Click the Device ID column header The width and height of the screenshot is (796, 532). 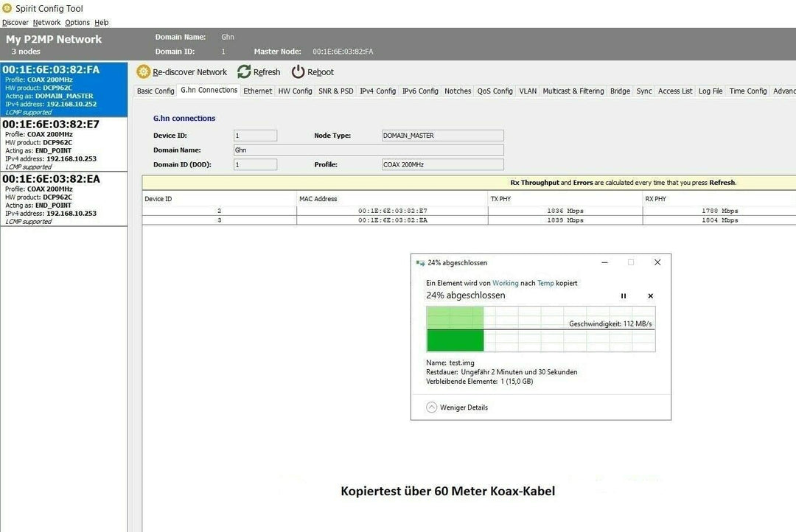point(220,198)
